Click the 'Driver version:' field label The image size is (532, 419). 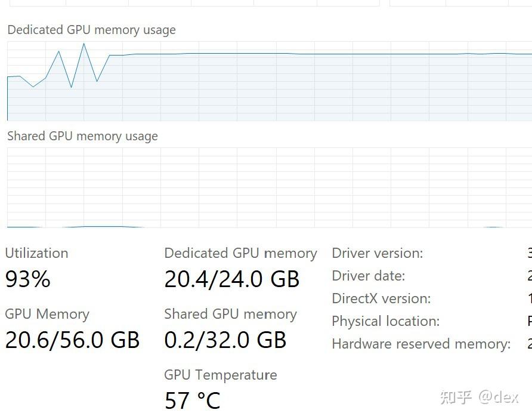click(377, 253)
